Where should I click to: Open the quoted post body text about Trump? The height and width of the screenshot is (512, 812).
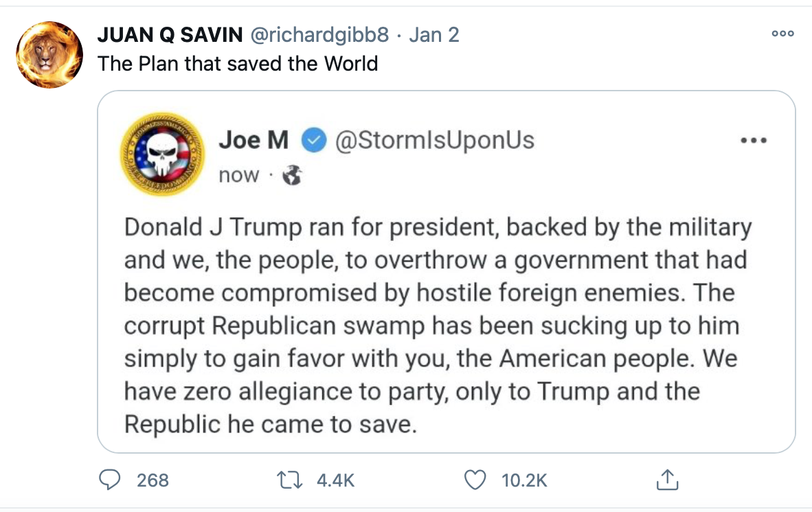(x=433, y=326)
